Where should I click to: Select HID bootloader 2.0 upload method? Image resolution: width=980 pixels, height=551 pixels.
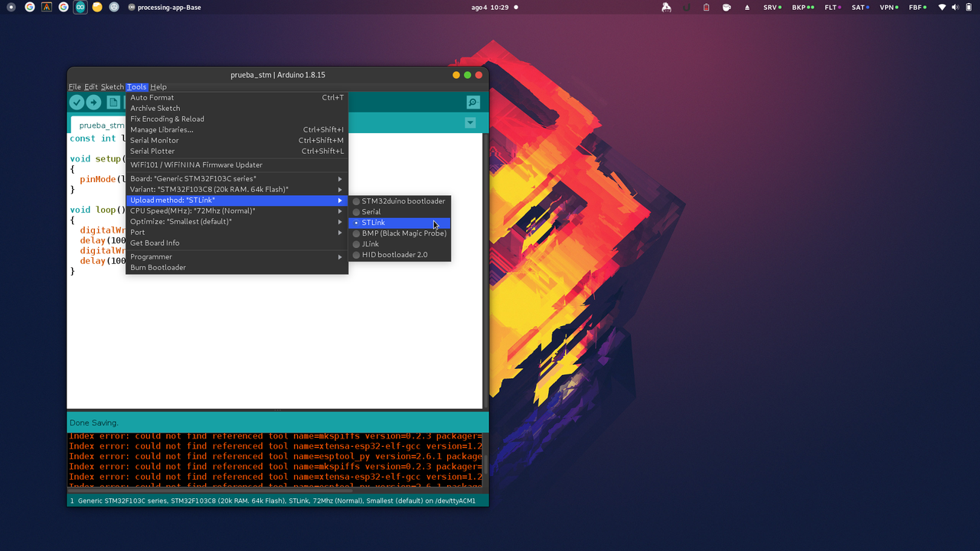(x=400, y=255)
